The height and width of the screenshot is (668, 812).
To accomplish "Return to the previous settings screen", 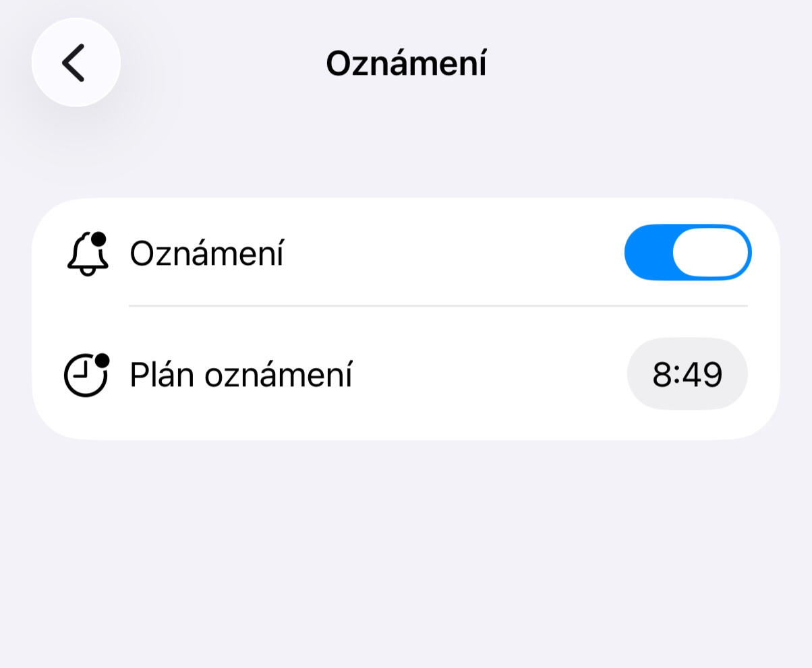I will coord(76,63).
